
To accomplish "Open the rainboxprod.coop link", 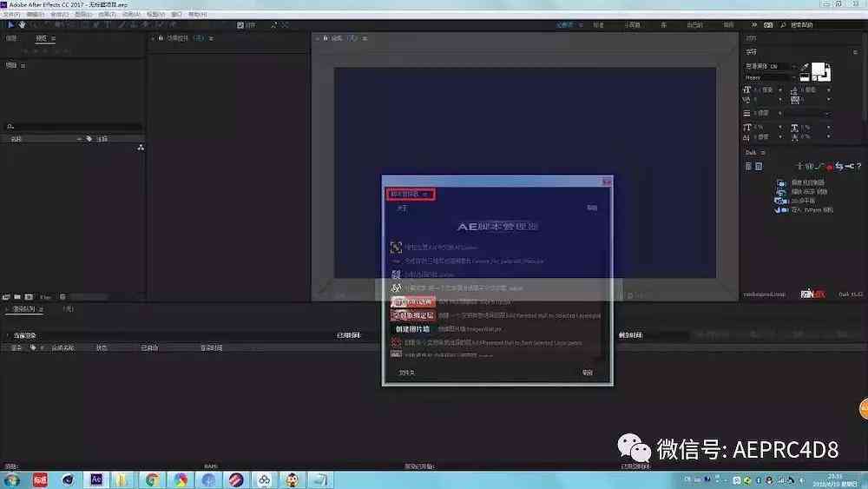I will (x=764, y=294).
